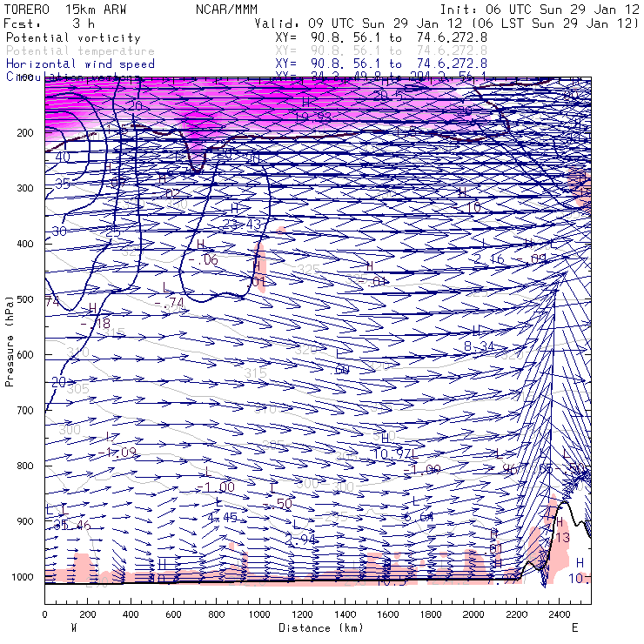Click the 700 hPa pressure tick label

(x=25, y=410)
